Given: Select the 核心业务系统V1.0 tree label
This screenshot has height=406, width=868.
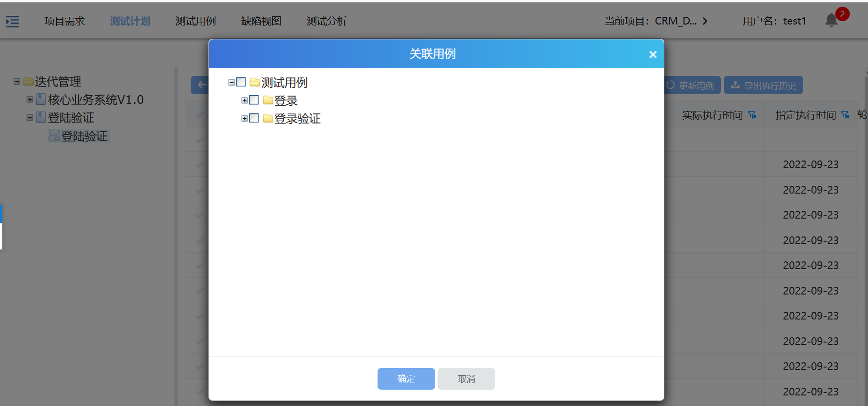Looking at the screenshot, I should pyautogui.click(x=96, y=99).
